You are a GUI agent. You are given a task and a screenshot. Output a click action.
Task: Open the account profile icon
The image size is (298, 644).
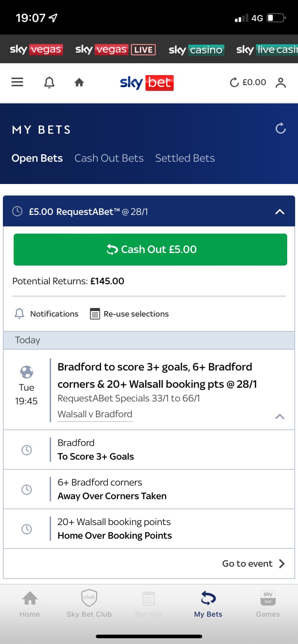281,83
